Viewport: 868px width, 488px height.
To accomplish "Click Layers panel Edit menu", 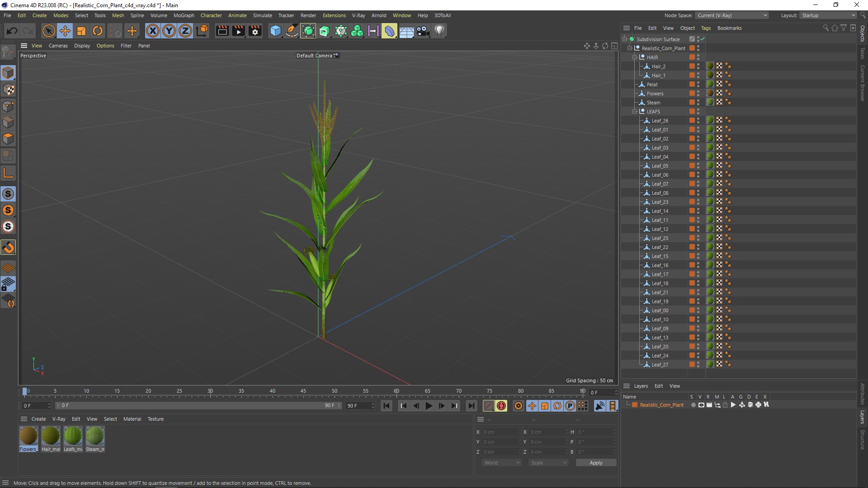I will (x=659, y=386).
